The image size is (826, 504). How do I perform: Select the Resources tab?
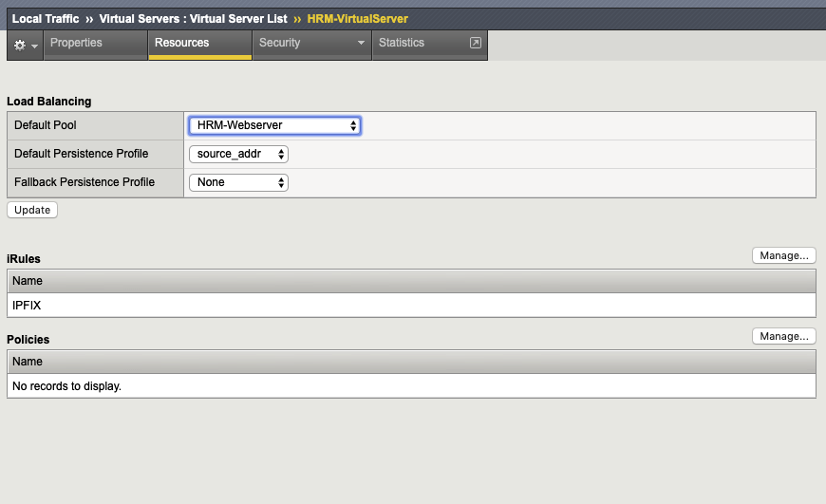coord(181,43)
